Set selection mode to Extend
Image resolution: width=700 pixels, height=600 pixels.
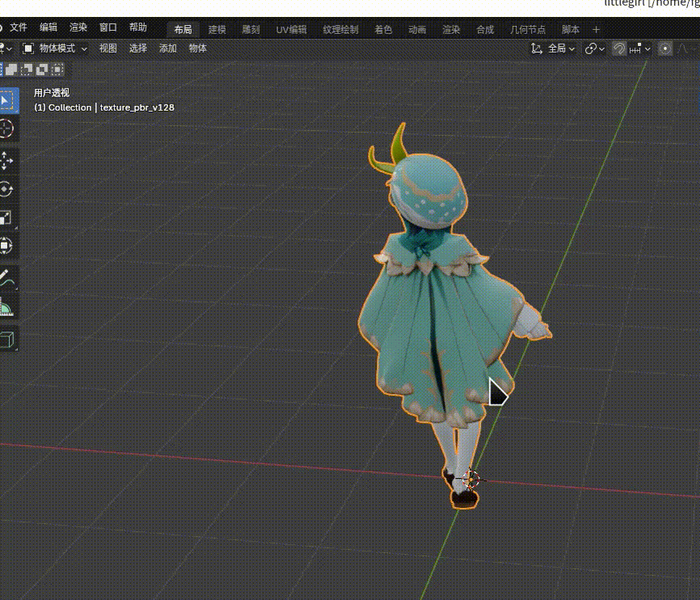[x=11, y=70]
